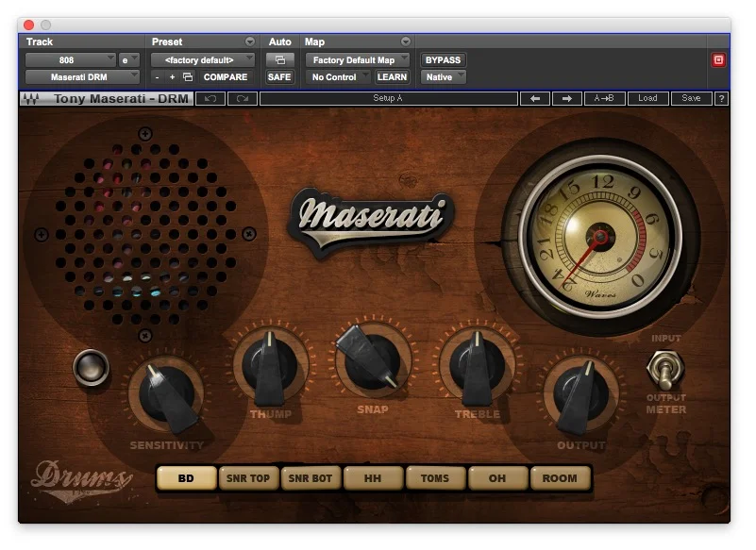Close the plugin window with red button
The width and height of the screenshot is (756, 550).
tap(29, 25)
